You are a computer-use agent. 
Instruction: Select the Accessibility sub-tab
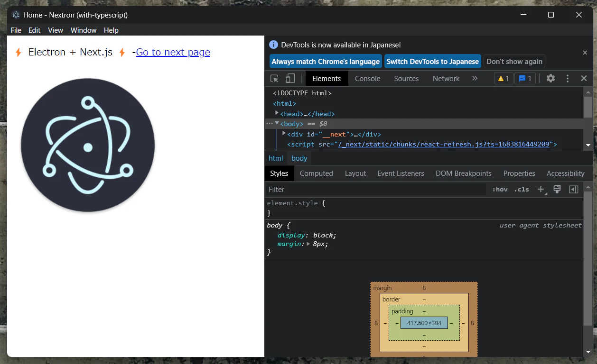coord(565,173)
